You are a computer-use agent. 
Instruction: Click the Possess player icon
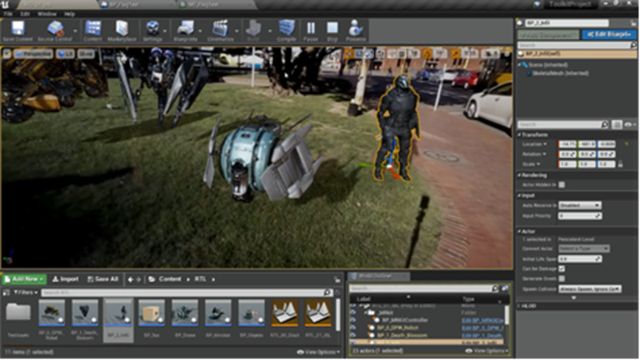[x=356, y=31]
